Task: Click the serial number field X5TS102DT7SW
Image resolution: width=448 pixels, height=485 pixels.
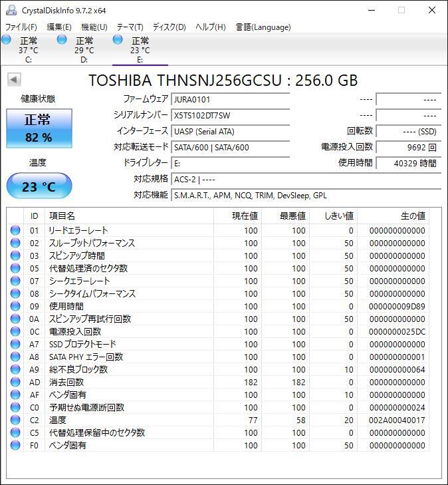Action: (x=231, y=116)
